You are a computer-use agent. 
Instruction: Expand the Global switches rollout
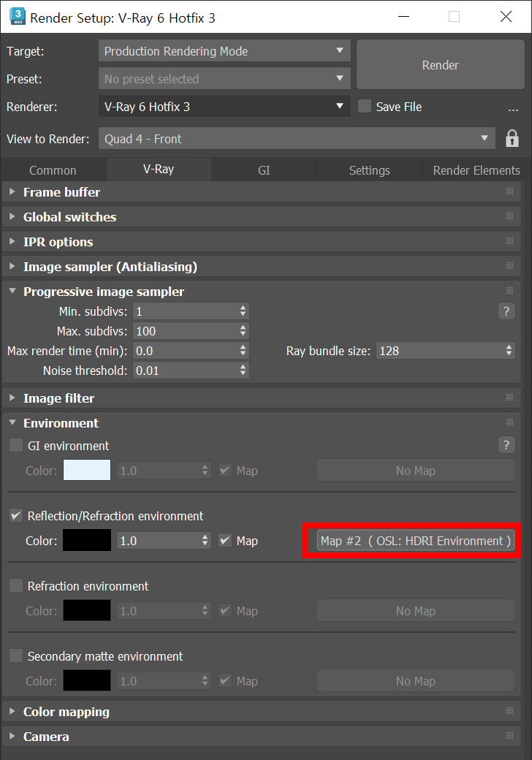[x=12, y=216]
